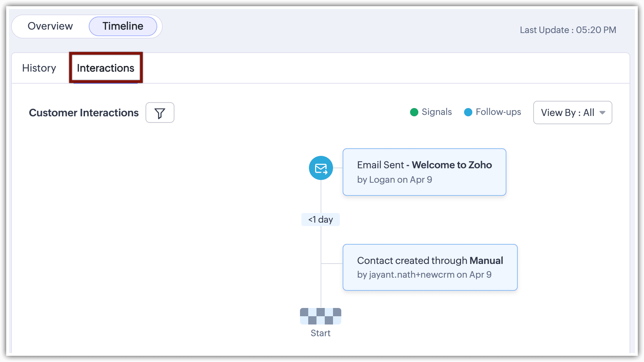
Task: Click the Follow-ups legend label
Action: pos(498,112)
